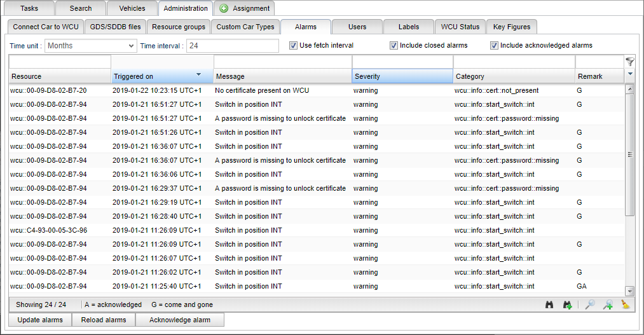Click the broom clear icon
This screenshot has width=644, height=335.
coord(626,305)
